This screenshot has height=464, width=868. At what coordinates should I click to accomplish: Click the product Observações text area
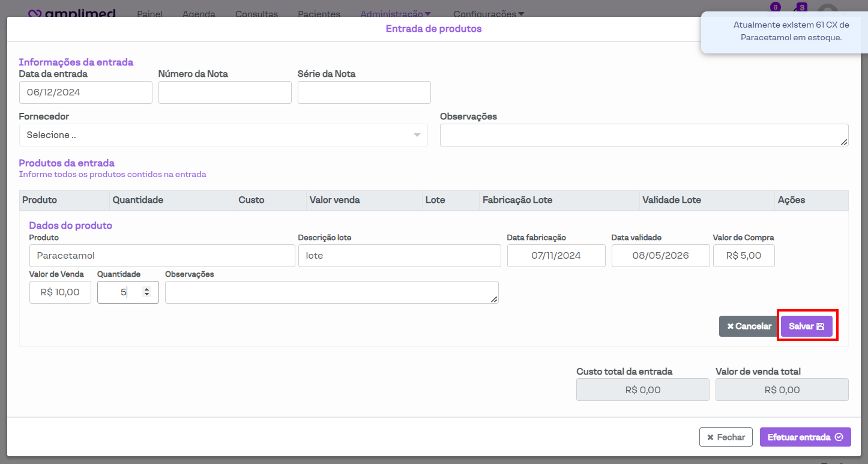tap(331, 292)
